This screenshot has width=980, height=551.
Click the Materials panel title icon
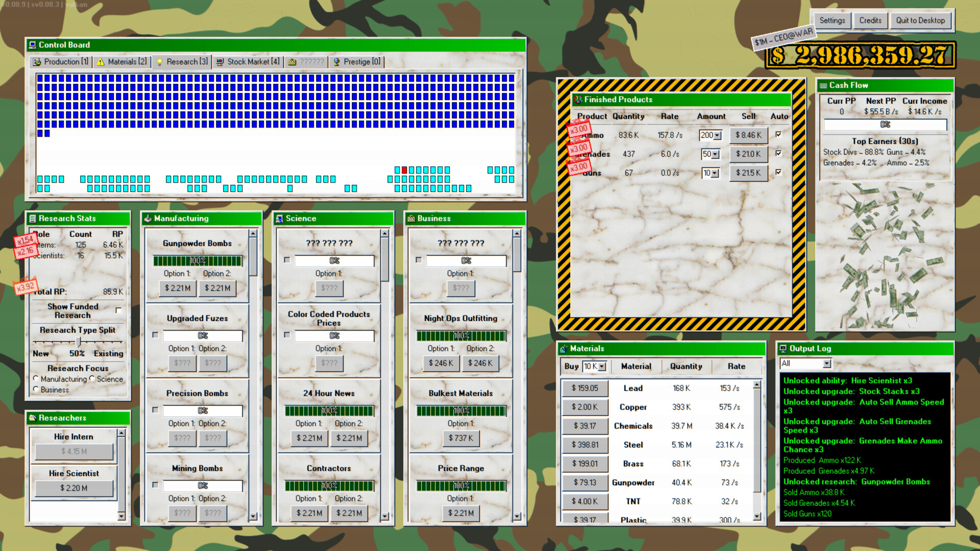564,348
